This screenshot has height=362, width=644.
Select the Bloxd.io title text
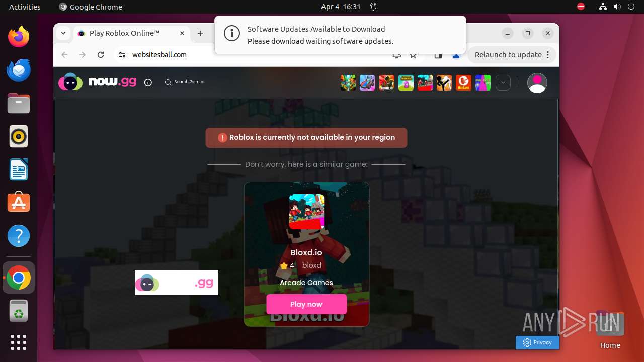pyautogui.click(x=306, y=253)
